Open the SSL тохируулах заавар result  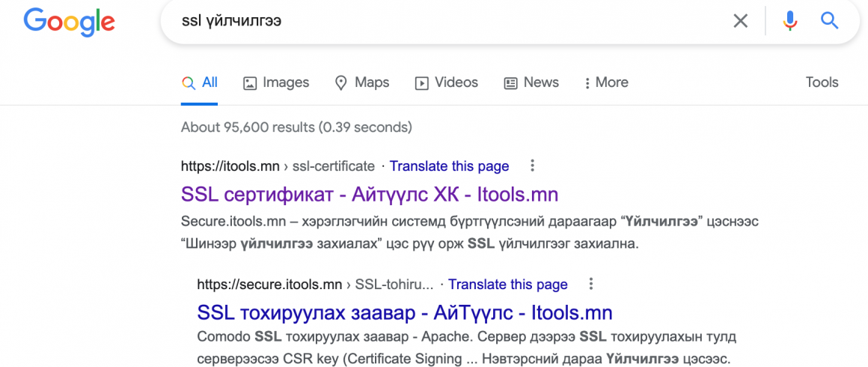405,312
